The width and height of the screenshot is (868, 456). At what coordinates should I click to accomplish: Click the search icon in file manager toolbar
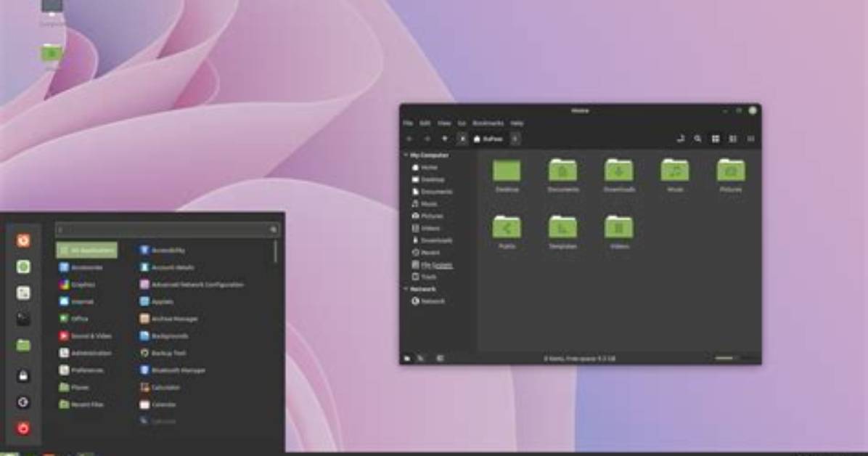[x=698, y=139]
